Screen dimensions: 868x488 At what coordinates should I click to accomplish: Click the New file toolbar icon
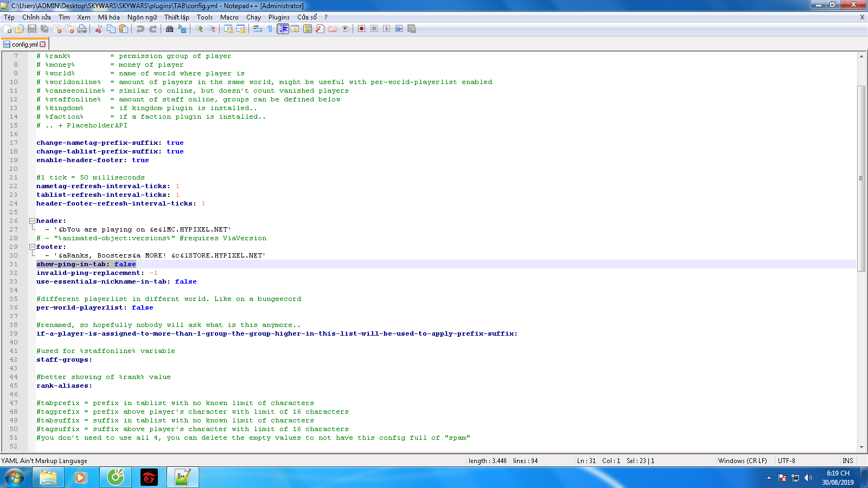pyautogui.click(x=8, y=29)
